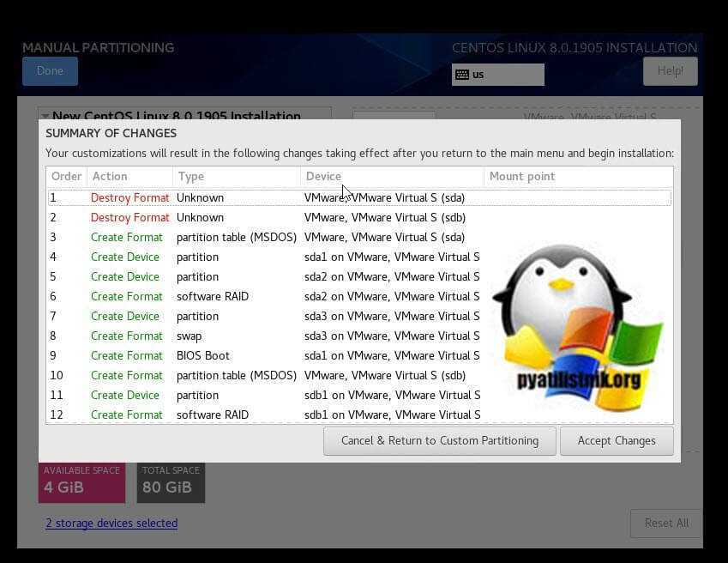Select row 5 Create Device action
Screen dimensions: 728x563
(125, 277)
